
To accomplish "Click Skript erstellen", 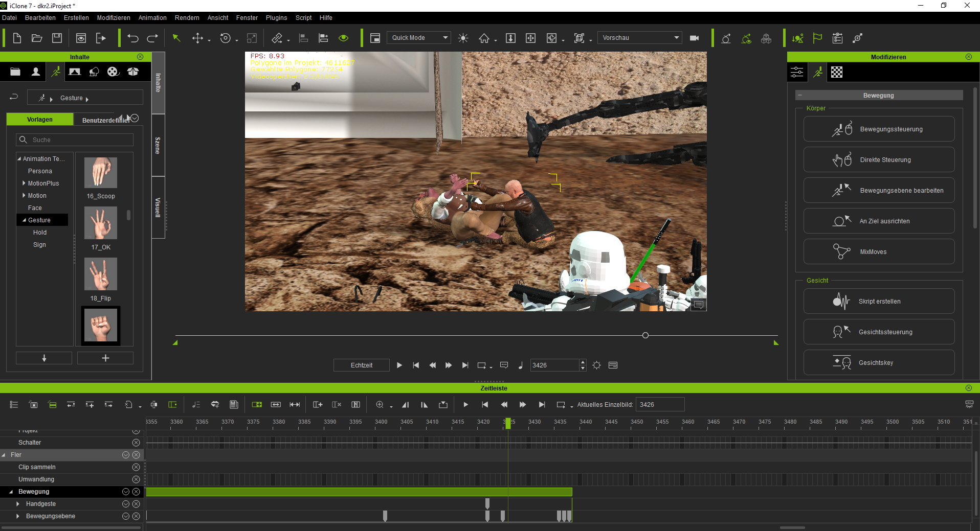I will [879, 302].
